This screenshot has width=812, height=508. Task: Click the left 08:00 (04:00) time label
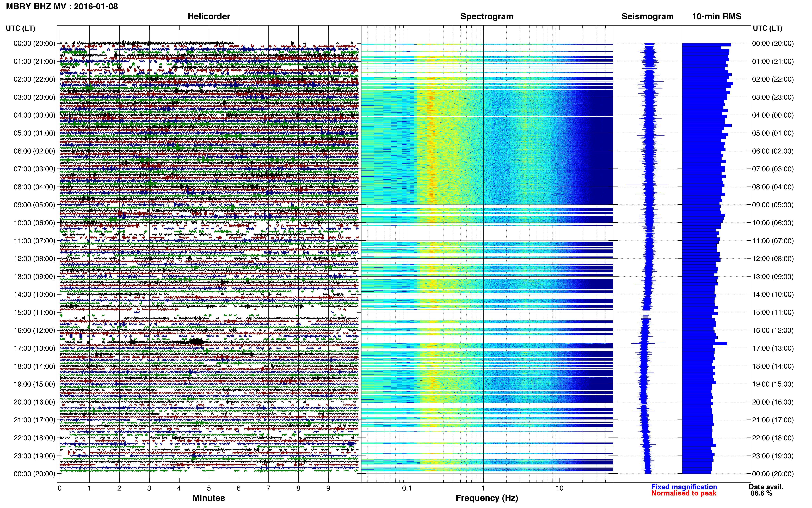(x=34, y=187)
